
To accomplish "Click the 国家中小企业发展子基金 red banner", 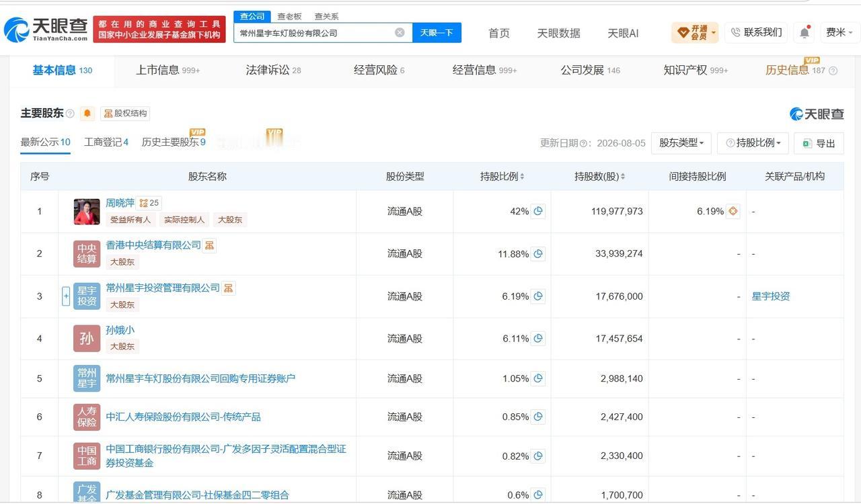I will pyautogui.click(x=159, y=29).
